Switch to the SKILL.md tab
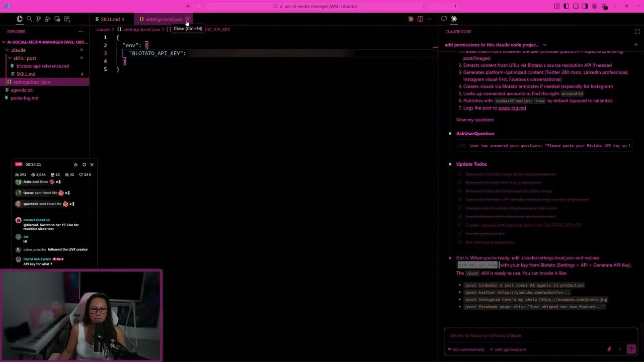 (112, 19)
